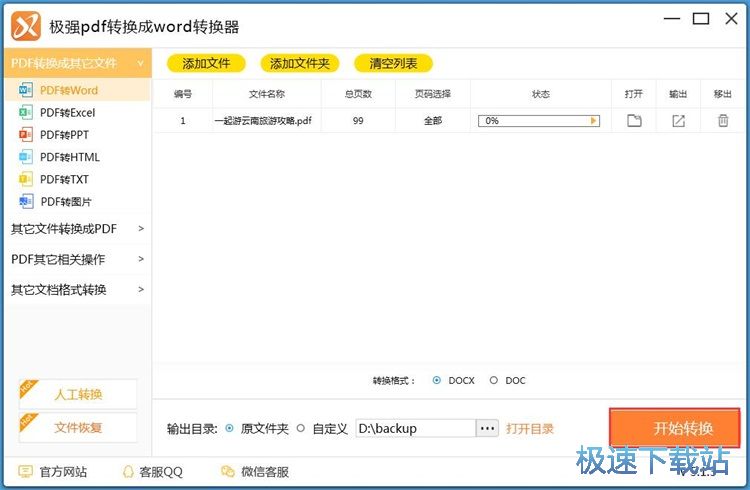Select the DOC format radio button
Screen dimensions: 750x490
(494, 380)
